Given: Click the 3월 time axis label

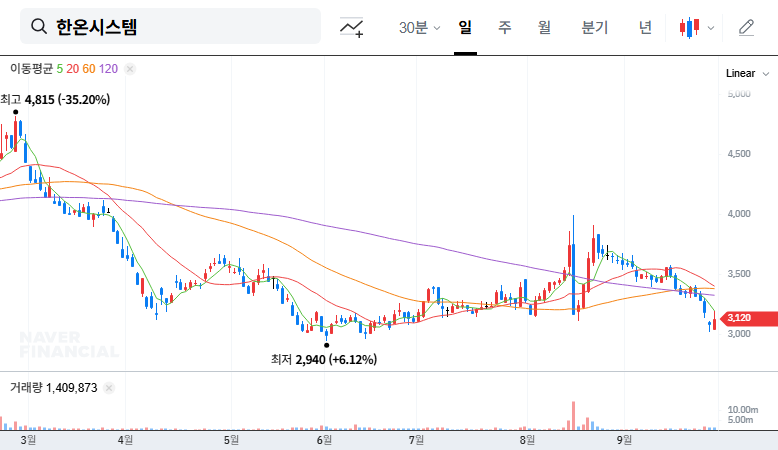Looking at the screenshot, I should pyautogui.click(x=28, y=440).
